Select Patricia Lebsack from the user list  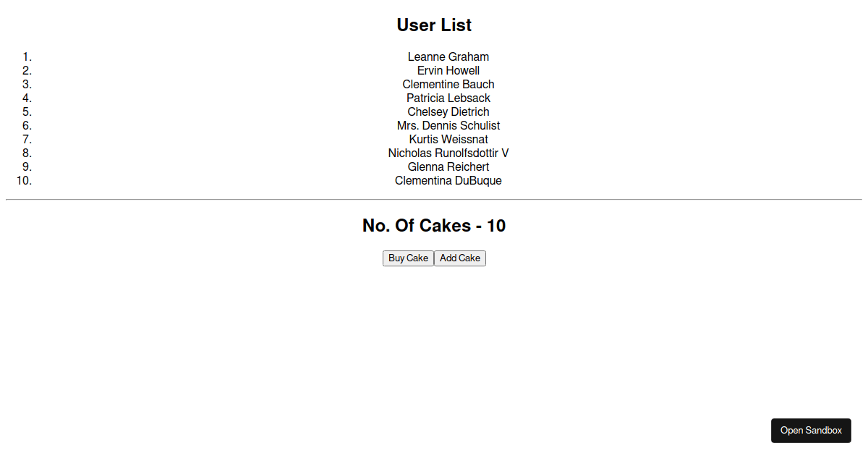448,98
